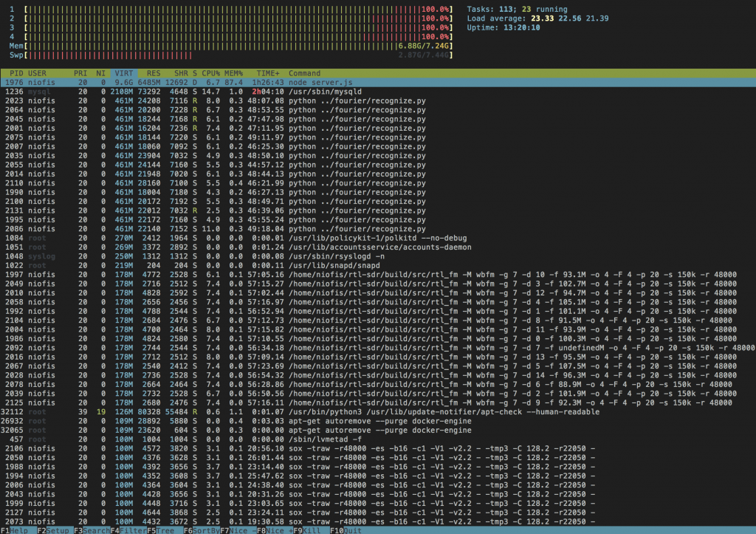This screenshot has width=756, height=534.
Task: Click the Tasks: 113; 23 running text
Action: point(517,9)
